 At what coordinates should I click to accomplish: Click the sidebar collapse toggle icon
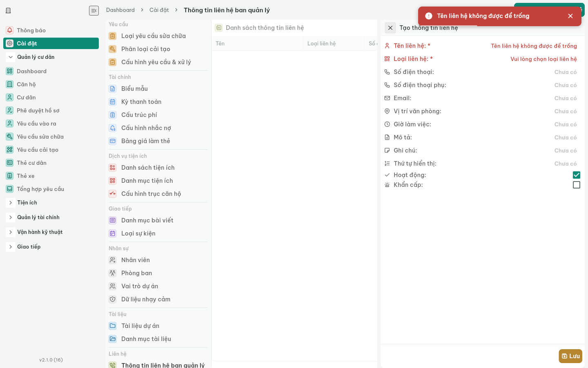point(94,11)
